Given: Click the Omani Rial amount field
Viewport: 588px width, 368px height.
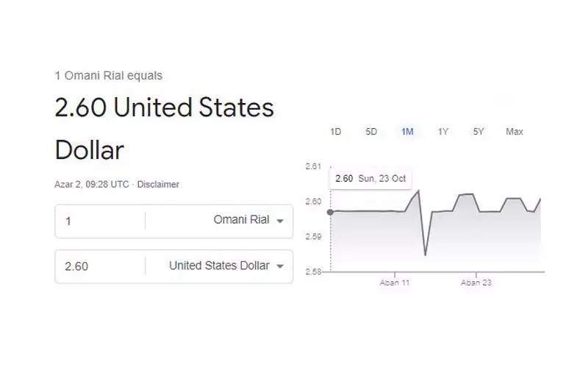Looking at the screenshot, I should click(x=99, y=221).
